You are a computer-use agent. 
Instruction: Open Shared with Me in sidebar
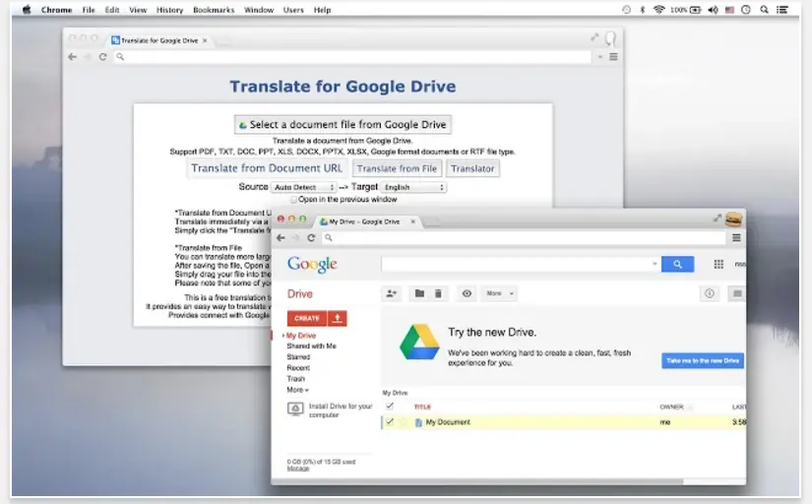tap(311, 346)
